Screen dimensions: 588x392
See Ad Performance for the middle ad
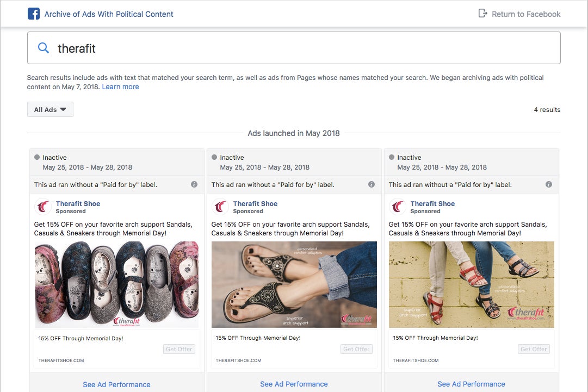[x=294, y=384]
